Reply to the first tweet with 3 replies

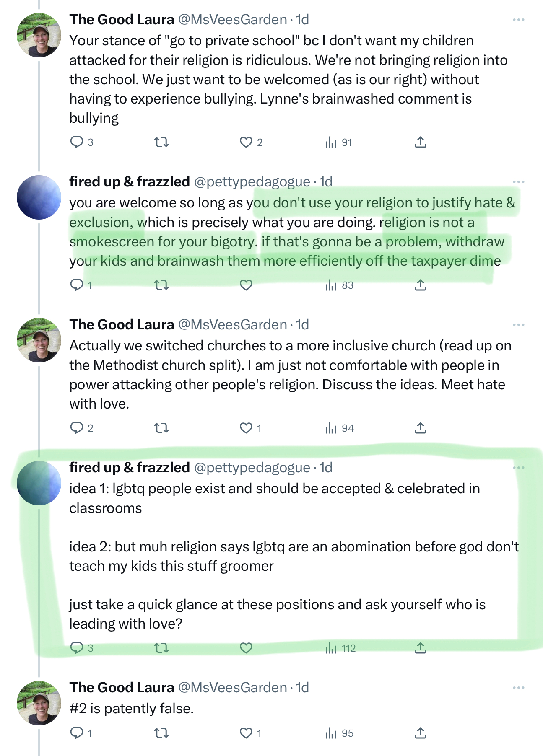[77, 142]
